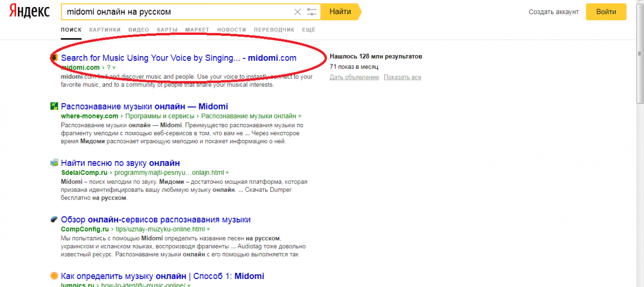Open 'Search for Music Using Your Voice' result
The height and width of the screenshot is (287, 644).
[x=179, y=58]
